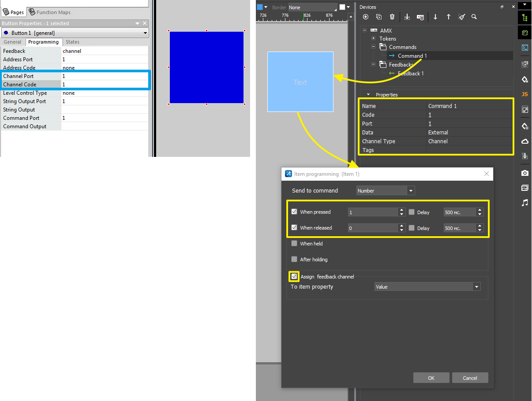Enable the When held checkbox
532x401 pixels.
point(294,244)
